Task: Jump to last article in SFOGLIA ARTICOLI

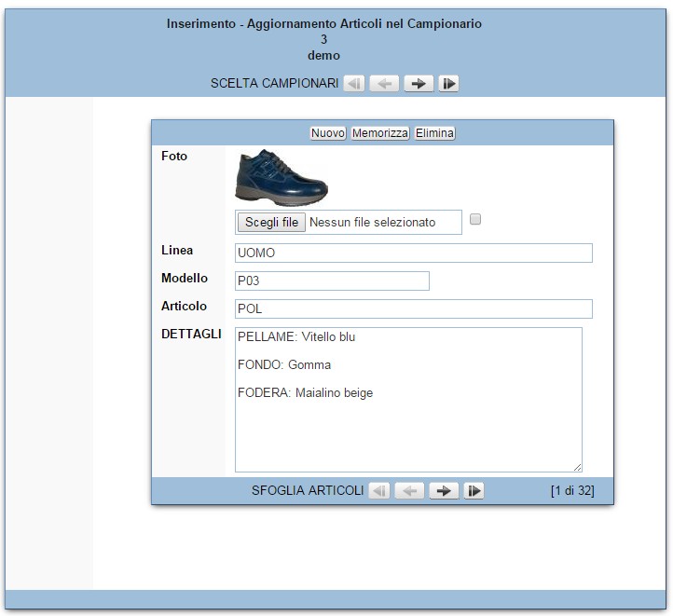Action: point(474,490)
